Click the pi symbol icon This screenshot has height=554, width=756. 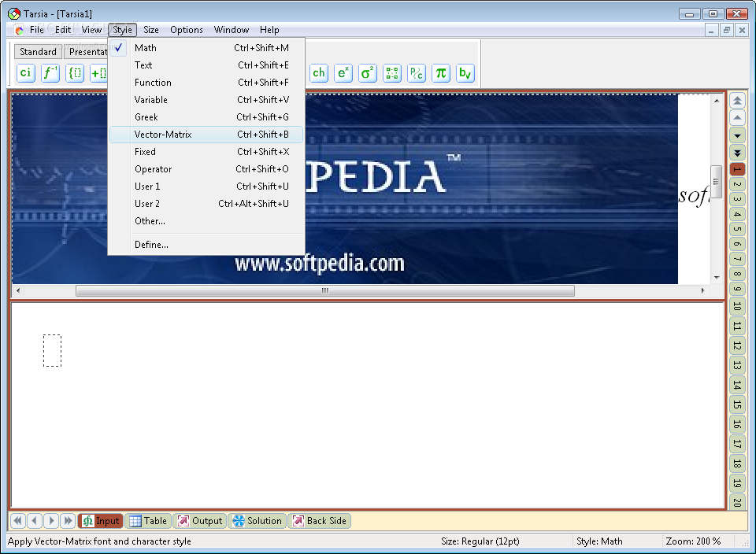pyautogui.click(x=441, y=73)
